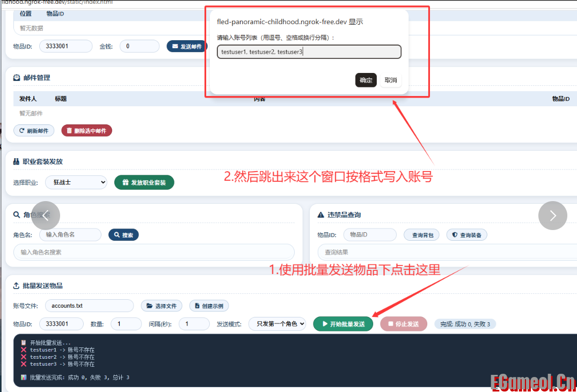The width and height of the screenshot is (577, 392).
Task: Click the red 删除选中邮件 button
Action: tap(86, 130)
